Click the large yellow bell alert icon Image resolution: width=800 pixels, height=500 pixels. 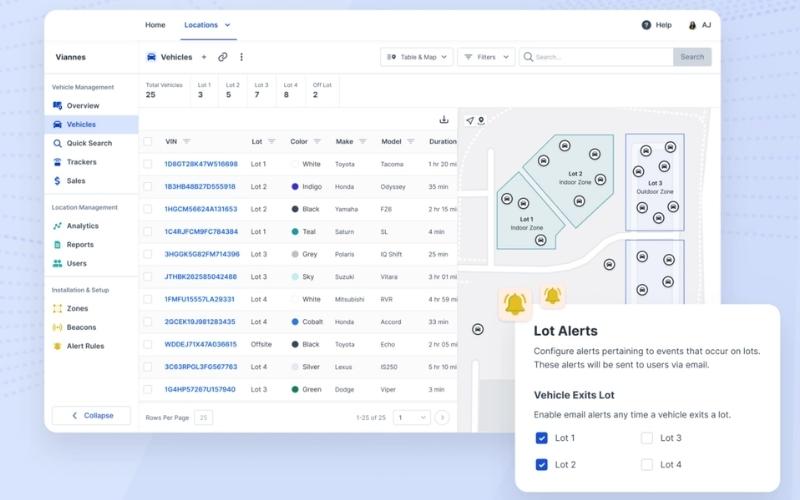click(x=515, y=304)
